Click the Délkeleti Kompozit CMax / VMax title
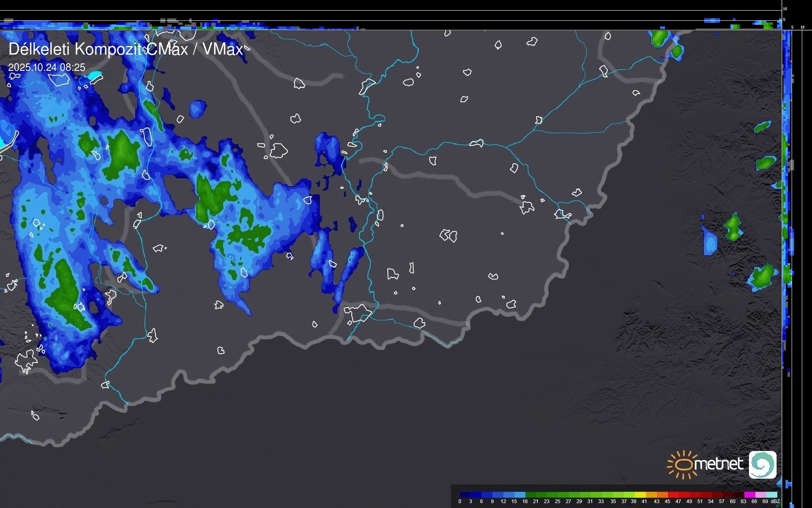The width and height of the screenshot is (812, 508). [x=125, y=49]
